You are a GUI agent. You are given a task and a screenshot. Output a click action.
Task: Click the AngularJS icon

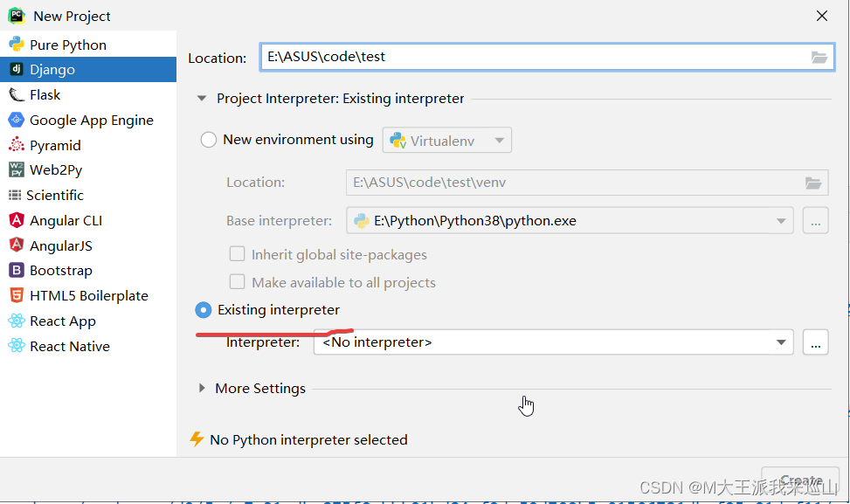pos(17,245)
